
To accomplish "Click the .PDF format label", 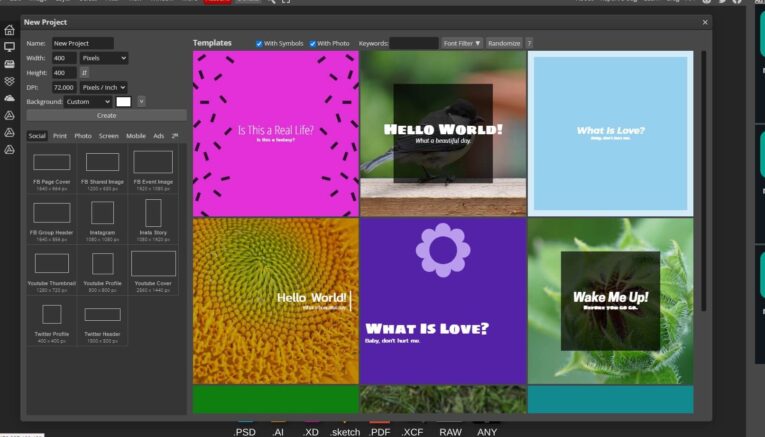I will (x=380, y=432).
